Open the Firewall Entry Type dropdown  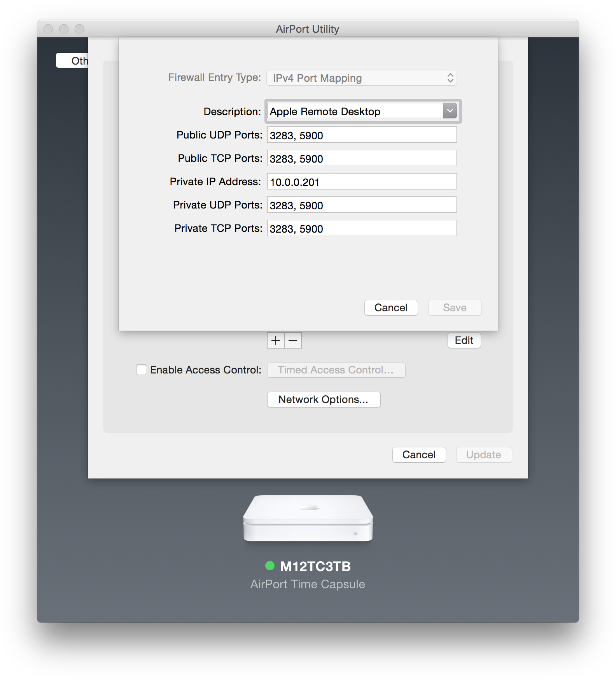(361, 78)
